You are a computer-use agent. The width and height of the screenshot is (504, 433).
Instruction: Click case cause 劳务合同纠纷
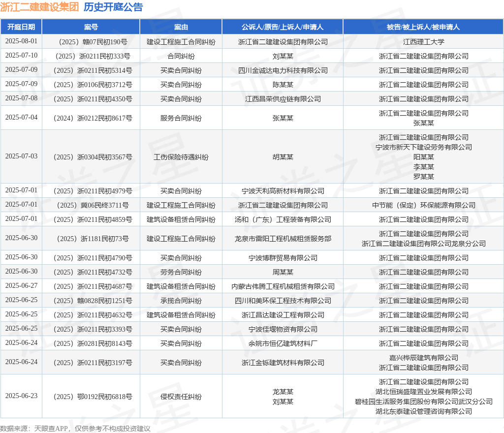(x=181, y=273)
